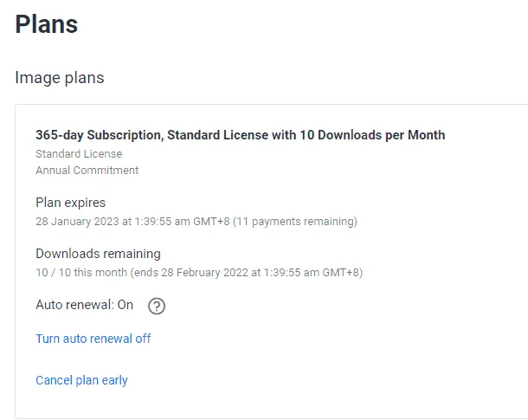Image resolution: width=528 pixels, height=420 pixels.
Task: Select the Standard License subtitle text
Action: pyautogui.click(x=79, y=154)
